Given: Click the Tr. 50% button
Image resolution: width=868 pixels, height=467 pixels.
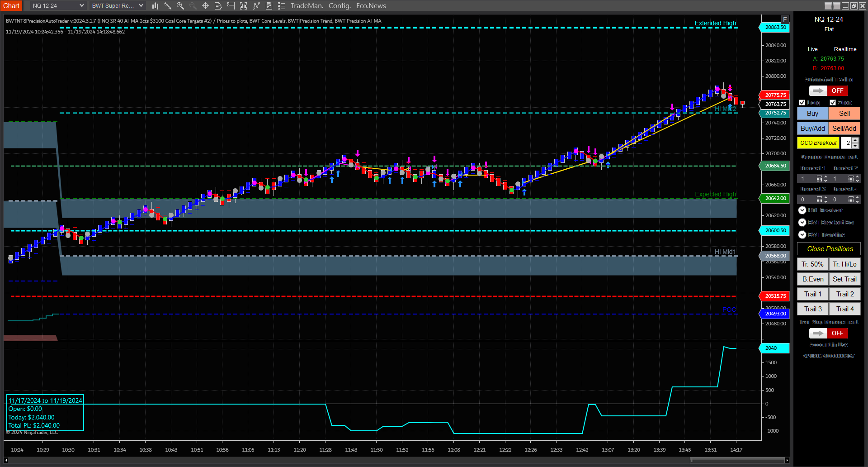Looking at the screenshot, I should point(813,264).
